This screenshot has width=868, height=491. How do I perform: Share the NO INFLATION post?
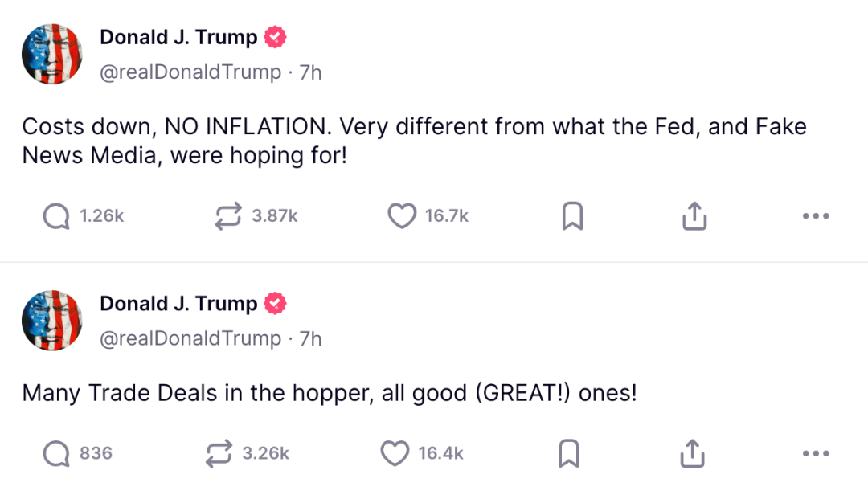click(x=694, y=216)
